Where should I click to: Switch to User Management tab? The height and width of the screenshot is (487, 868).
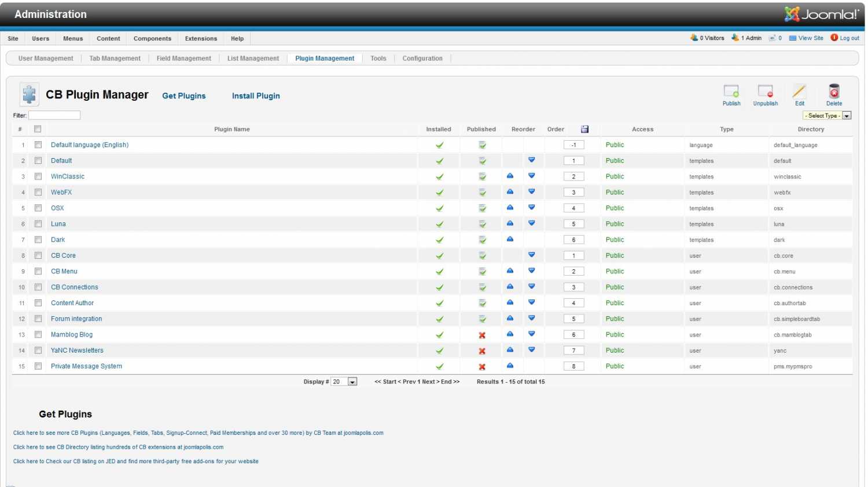tap(46, 58)
